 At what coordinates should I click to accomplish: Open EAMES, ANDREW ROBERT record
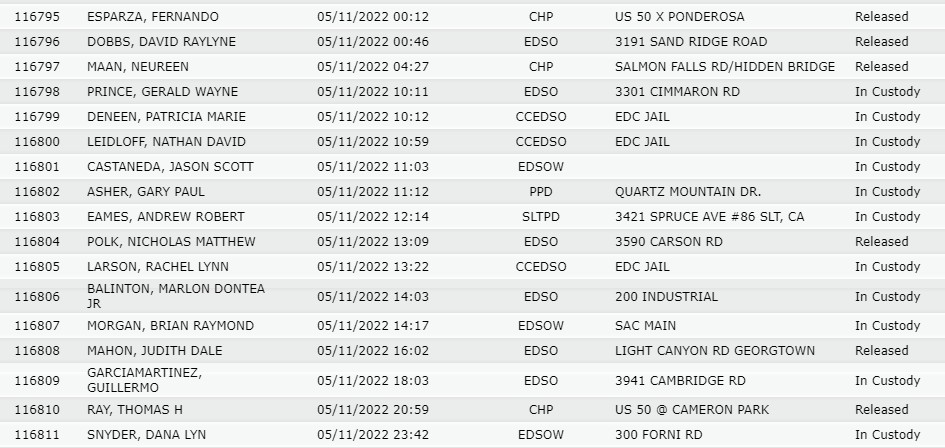click(x=472, y=216)
